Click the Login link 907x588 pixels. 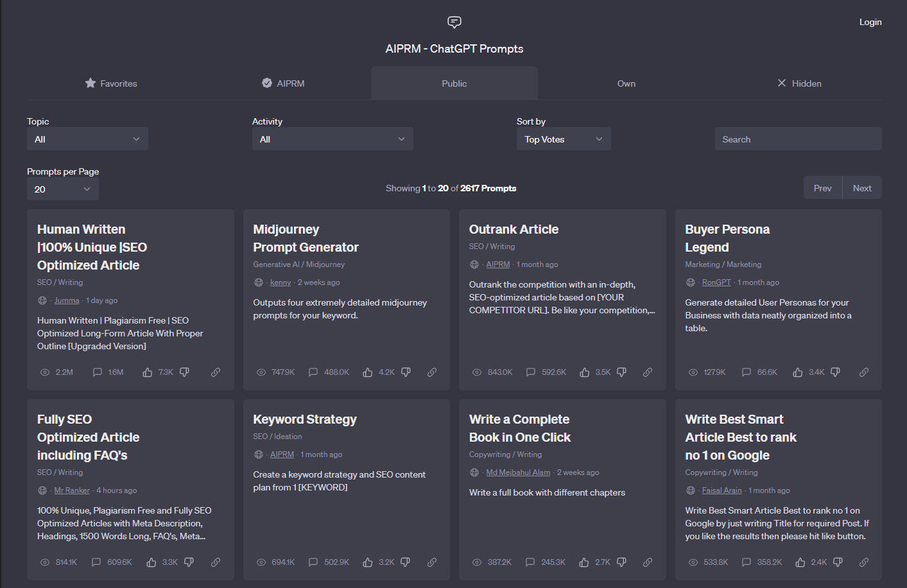(x=870, y=22)
